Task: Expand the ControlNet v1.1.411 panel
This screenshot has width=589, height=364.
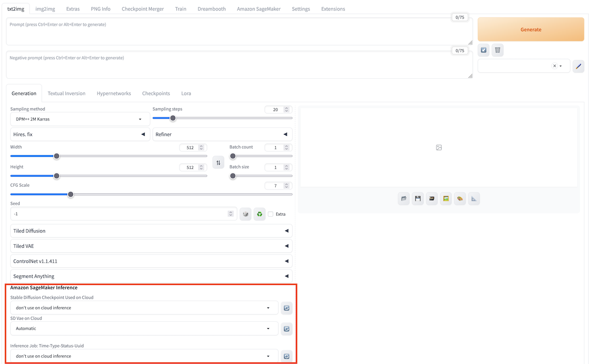Action: click(x=151, y=261)
